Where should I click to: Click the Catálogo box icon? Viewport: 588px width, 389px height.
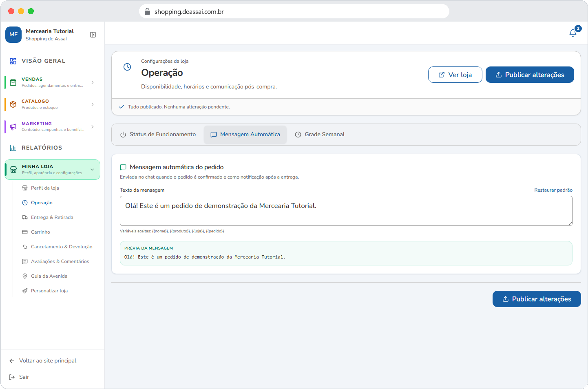pyautogui.click(x=13, y=104)
